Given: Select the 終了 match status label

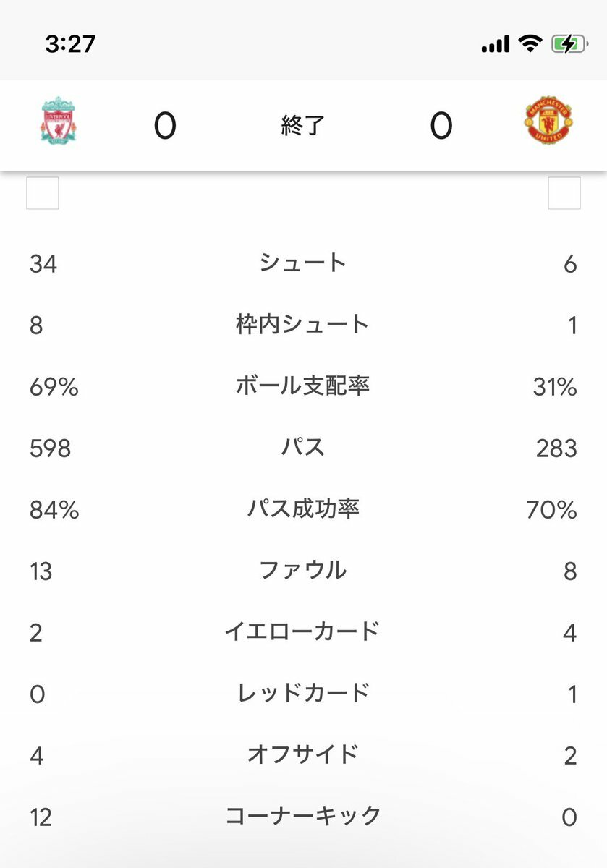Looking at the screenshot, I should pyautogui.click(x=303, y=126).
